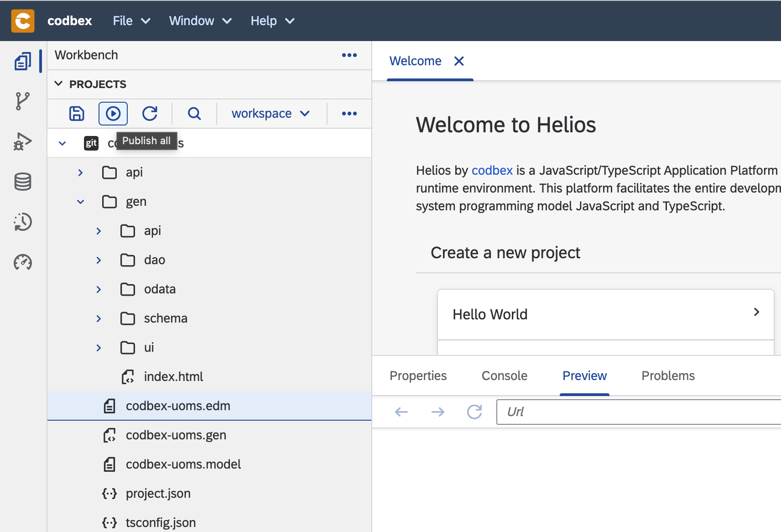This screenshot has width=781, height=532.
Task: Switch to the Properties tab
Action: coord(418,376)
